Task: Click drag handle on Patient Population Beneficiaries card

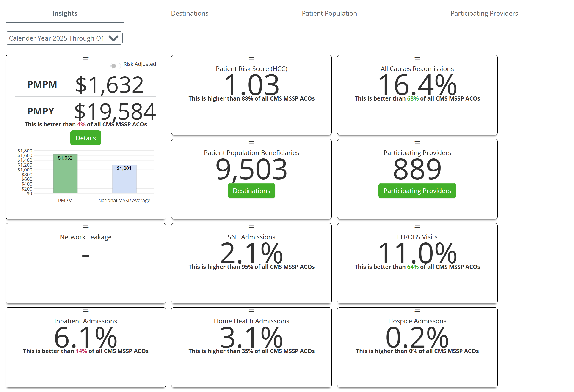Action: tap(251, 142)
